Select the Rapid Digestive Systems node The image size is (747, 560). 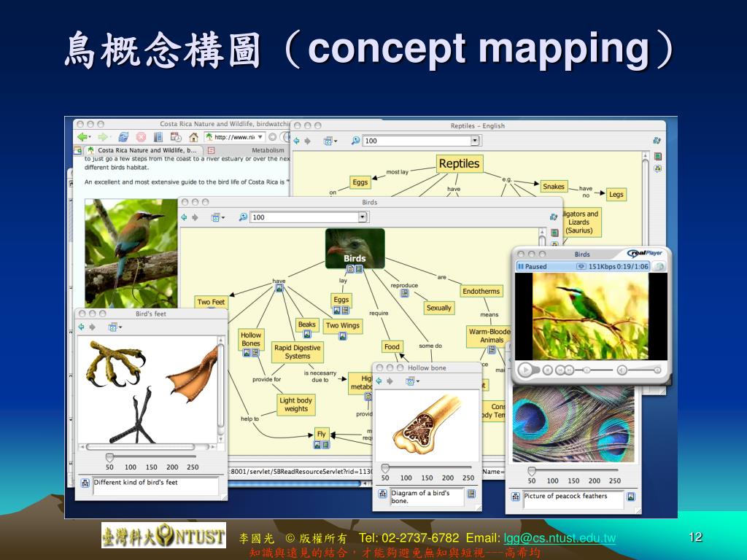[x=298, y=352]
